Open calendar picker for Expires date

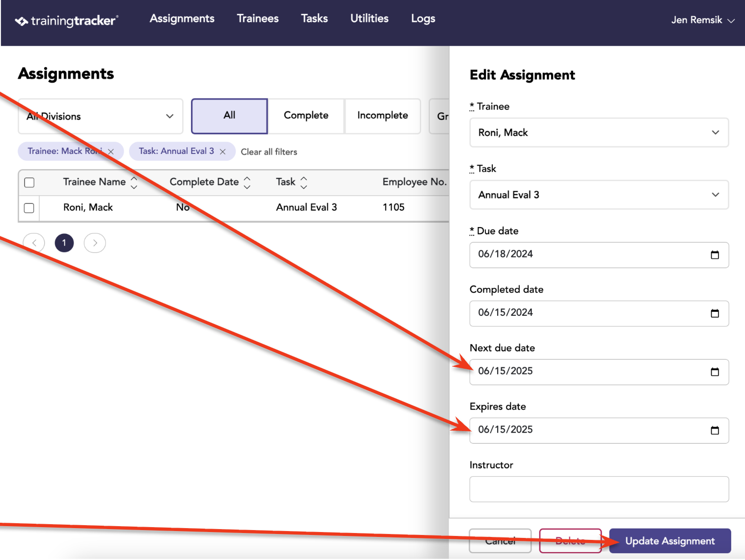(715, 431)
